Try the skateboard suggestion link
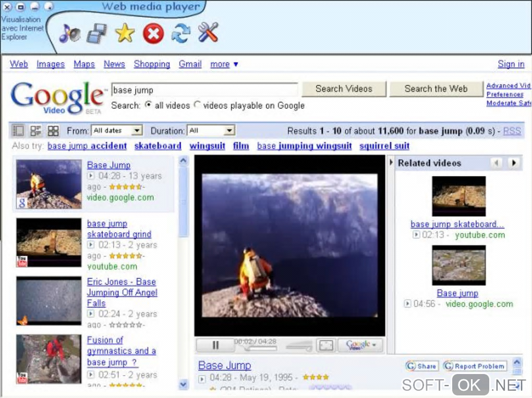This screenshot has height=398, width=532. pyautogui.click(x=158, y=146)
